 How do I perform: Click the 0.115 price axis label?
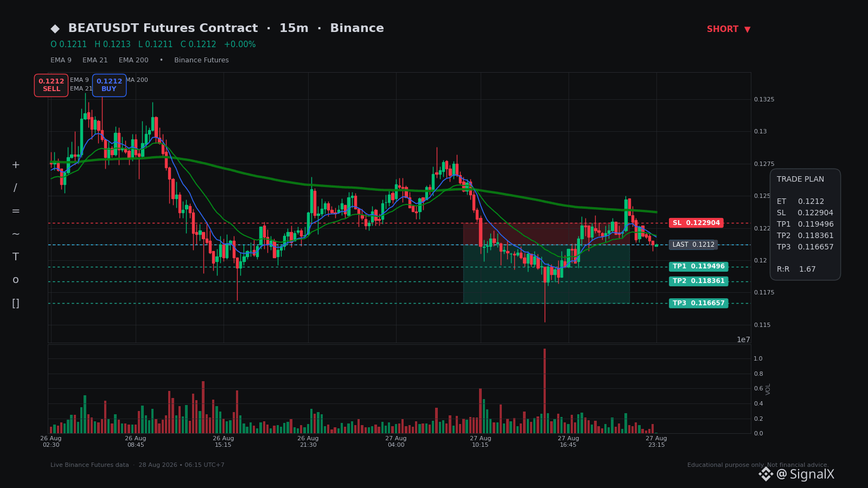pyautogui.click(x=762, y=325)
